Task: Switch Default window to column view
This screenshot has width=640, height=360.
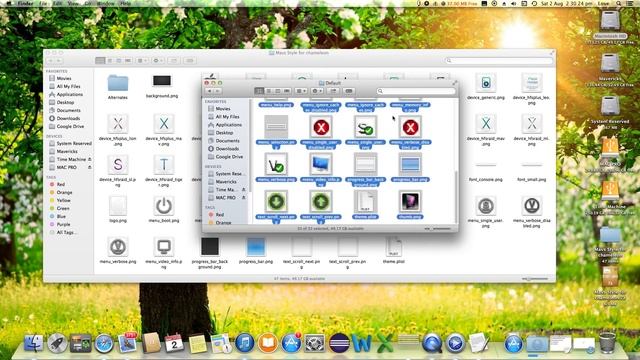Action: click(278, 91)
